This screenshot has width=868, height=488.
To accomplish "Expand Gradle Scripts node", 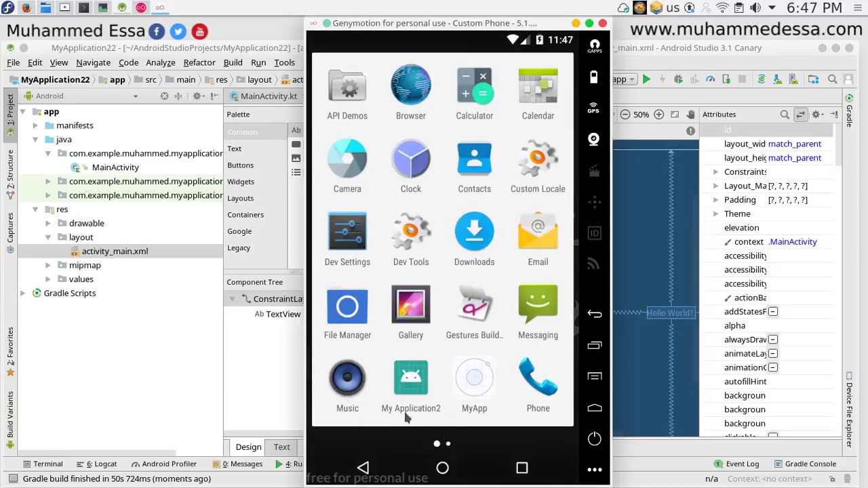I will tap(22, 293).
